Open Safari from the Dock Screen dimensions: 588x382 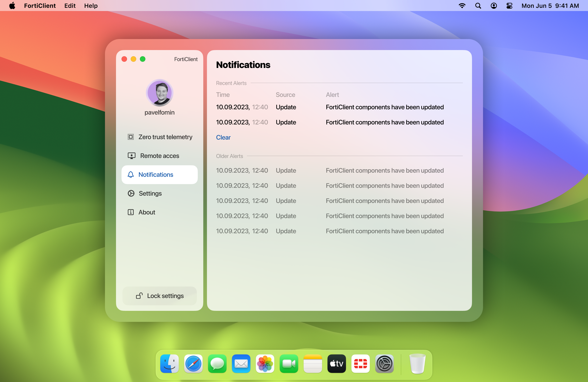click(193, 363)
